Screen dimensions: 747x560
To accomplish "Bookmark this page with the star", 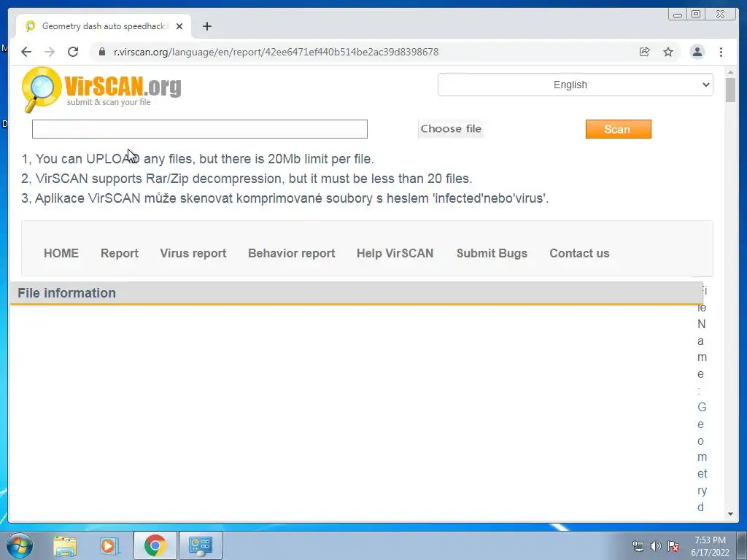I will pos(668,52).
